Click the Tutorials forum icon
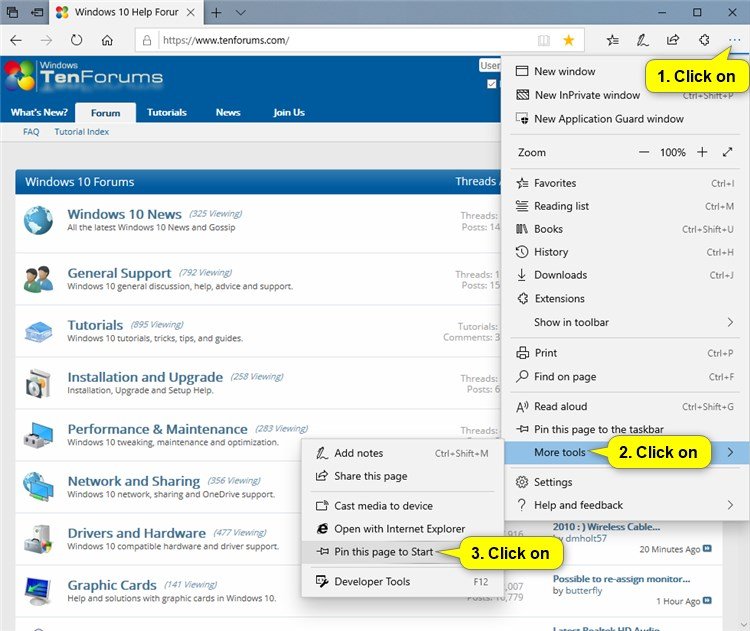The image size is (750, 631). (x=38, y=331)
